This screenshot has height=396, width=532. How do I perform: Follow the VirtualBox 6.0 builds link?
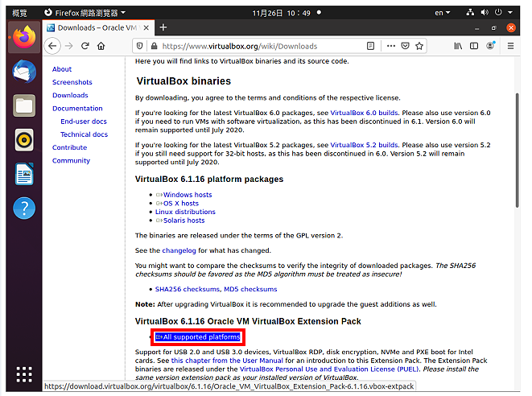pos(364,113)
